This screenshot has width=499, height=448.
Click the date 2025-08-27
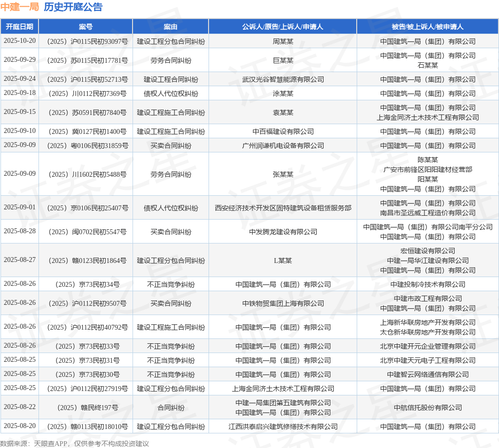point(19,260)
